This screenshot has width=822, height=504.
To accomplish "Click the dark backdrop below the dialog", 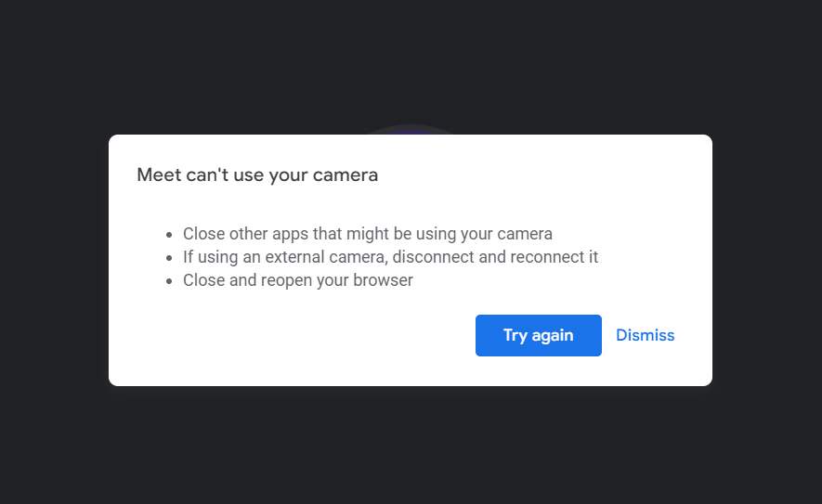I will 411,446.
